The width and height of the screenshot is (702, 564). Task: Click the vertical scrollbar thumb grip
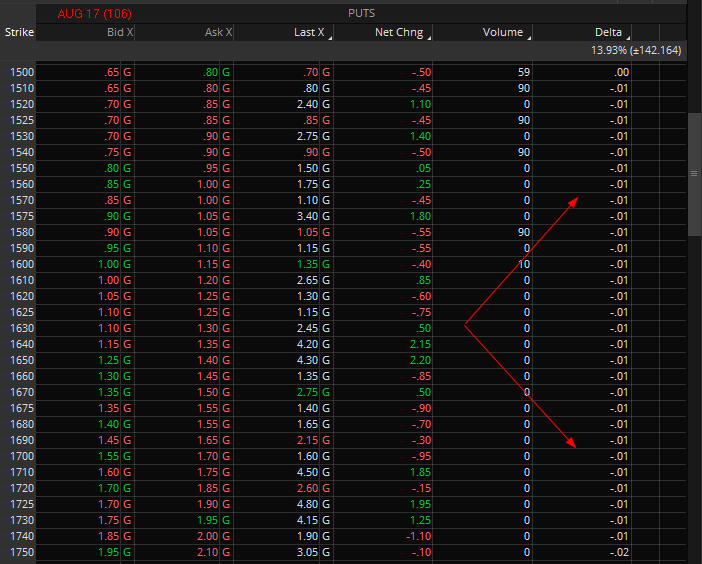tap(694, 173)
